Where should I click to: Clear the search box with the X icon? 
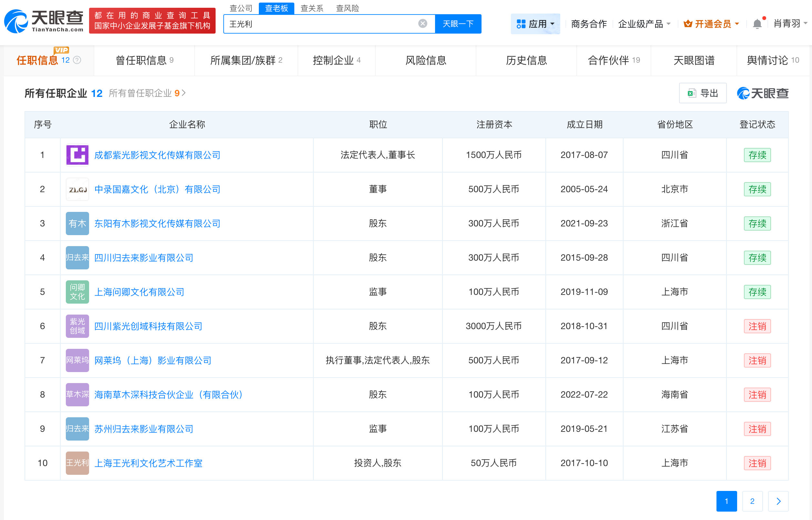point(422,23)
